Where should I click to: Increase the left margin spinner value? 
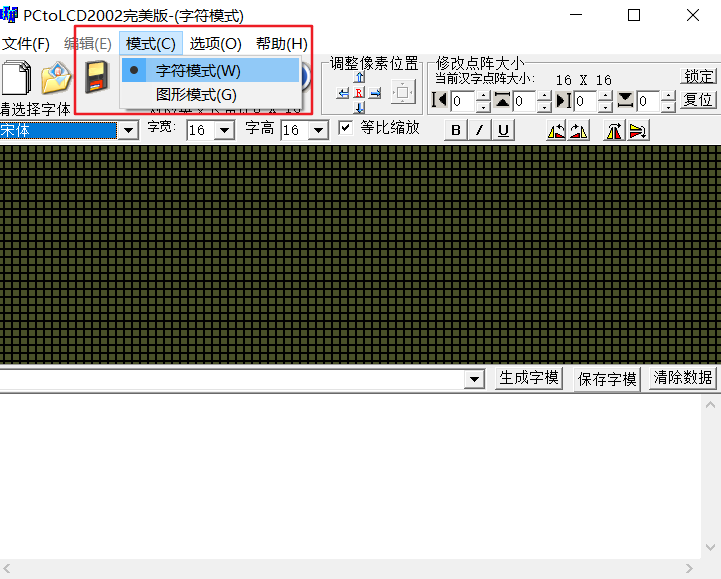pos(483,96)
